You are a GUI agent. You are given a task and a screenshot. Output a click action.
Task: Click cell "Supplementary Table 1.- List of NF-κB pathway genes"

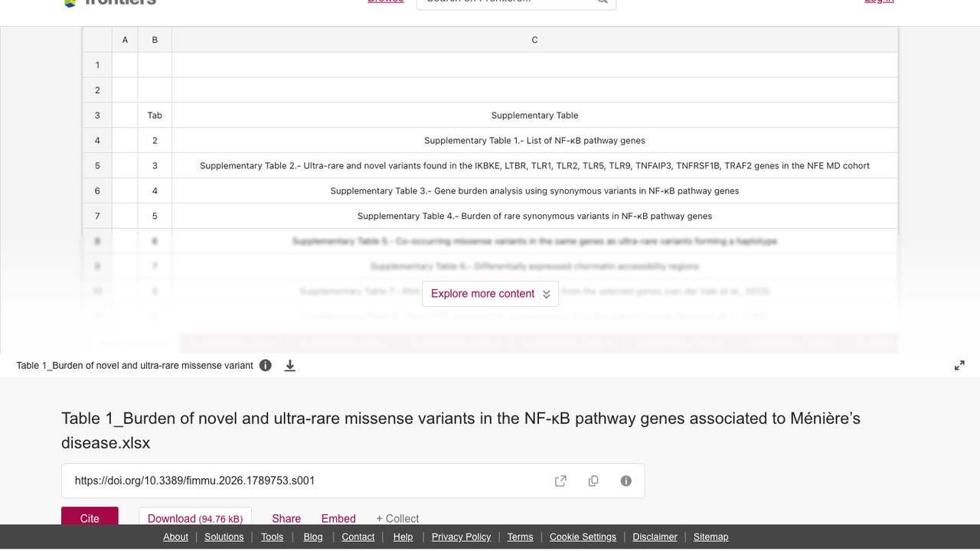coord(534,140)
